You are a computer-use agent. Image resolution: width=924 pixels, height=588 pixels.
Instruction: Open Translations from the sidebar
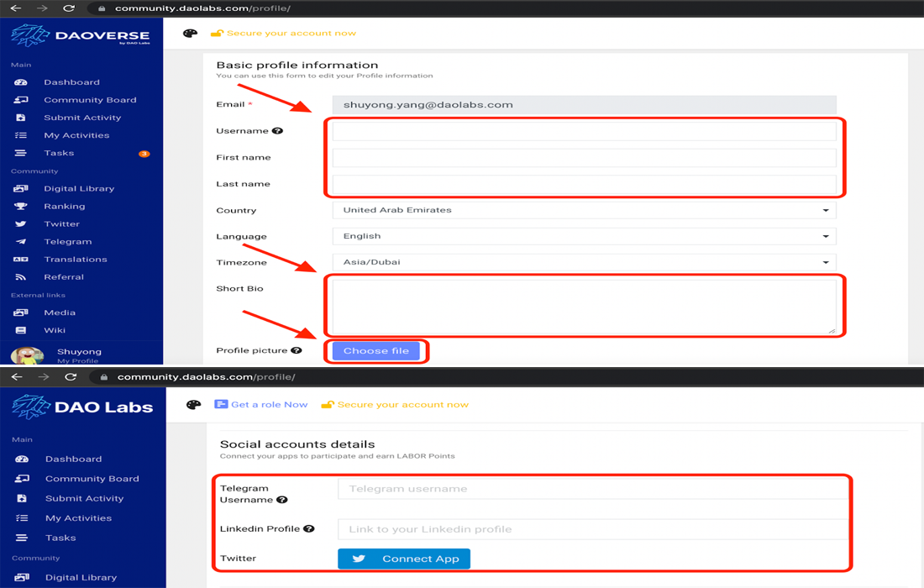76,260
